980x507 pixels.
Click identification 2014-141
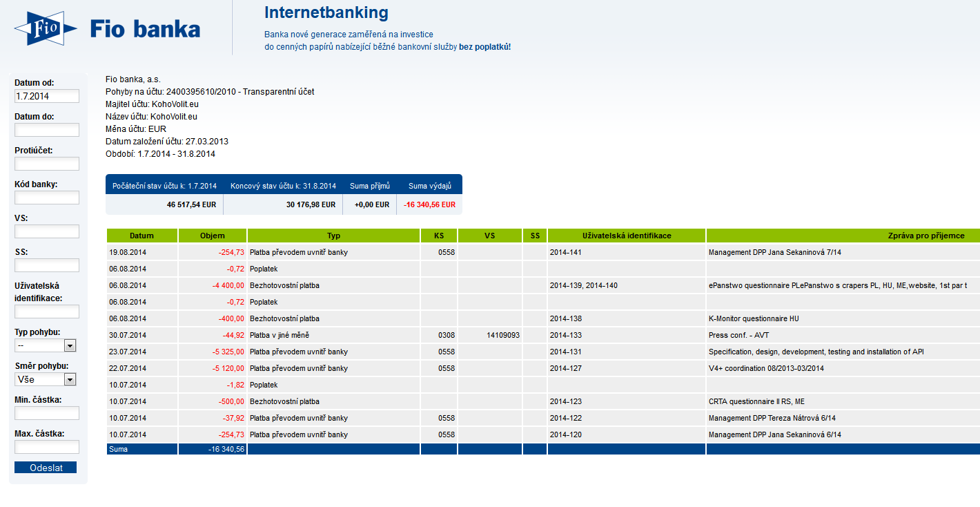(x=566, y=252)
